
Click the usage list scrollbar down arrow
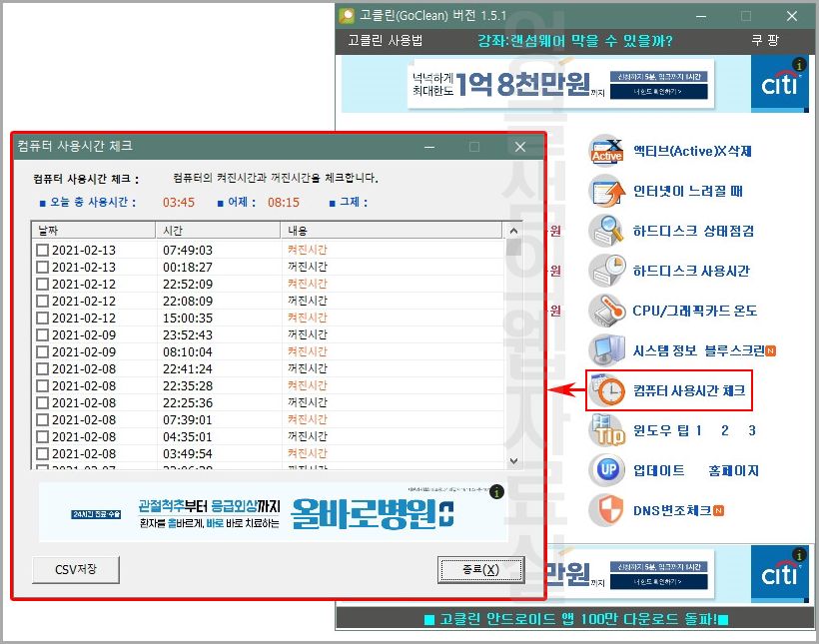(512, 459)
